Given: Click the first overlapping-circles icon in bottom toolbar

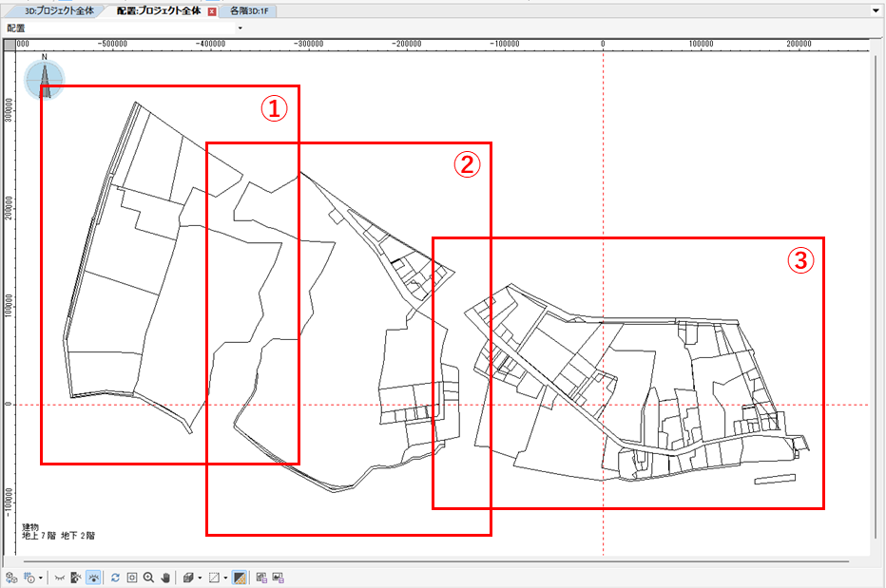Looking at the screenshot, I should click(x=11, y=578).
